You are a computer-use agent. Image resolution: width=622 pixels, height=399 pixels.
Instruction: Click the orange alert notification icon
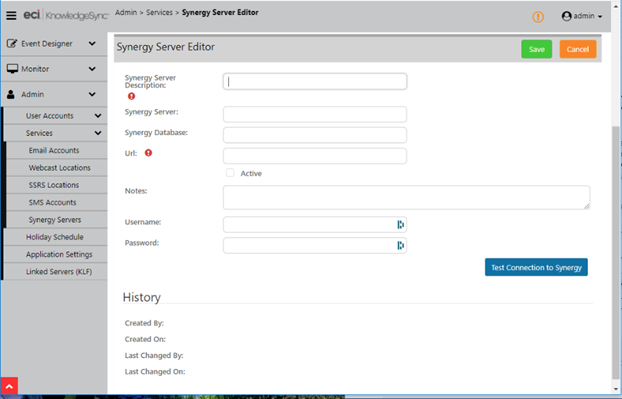coord(538,17)
